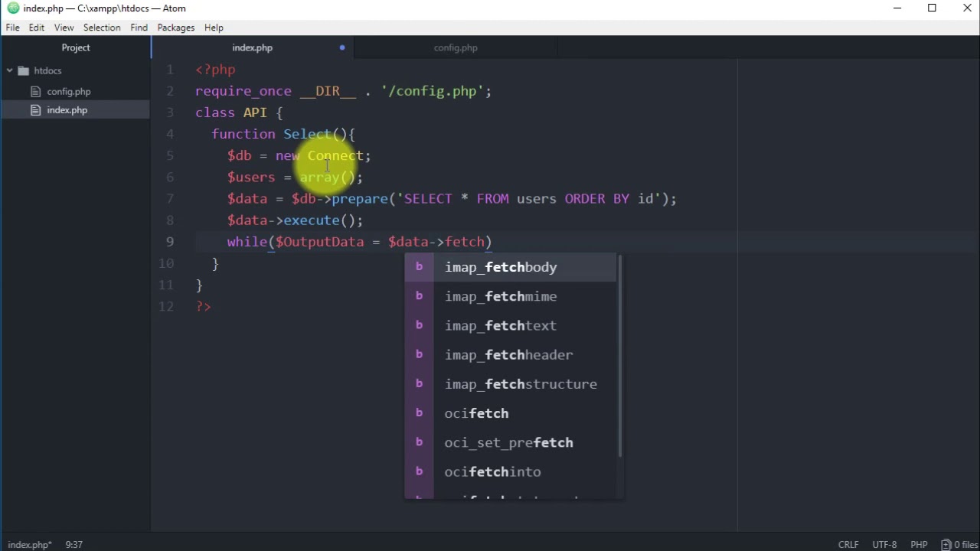Open the Find menu
This screenshot has width=980, height=551.
[x=139, y=28]
